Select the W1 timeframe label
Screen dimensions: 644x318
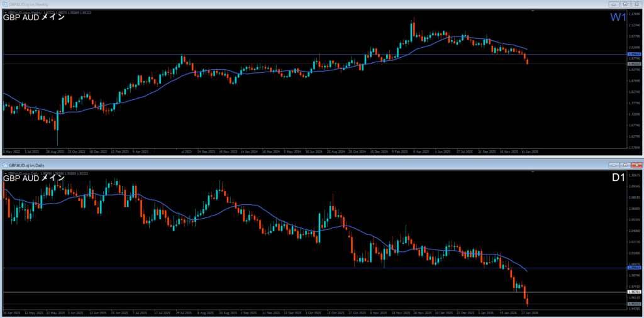pyautogui.click(x=617, y=18)
